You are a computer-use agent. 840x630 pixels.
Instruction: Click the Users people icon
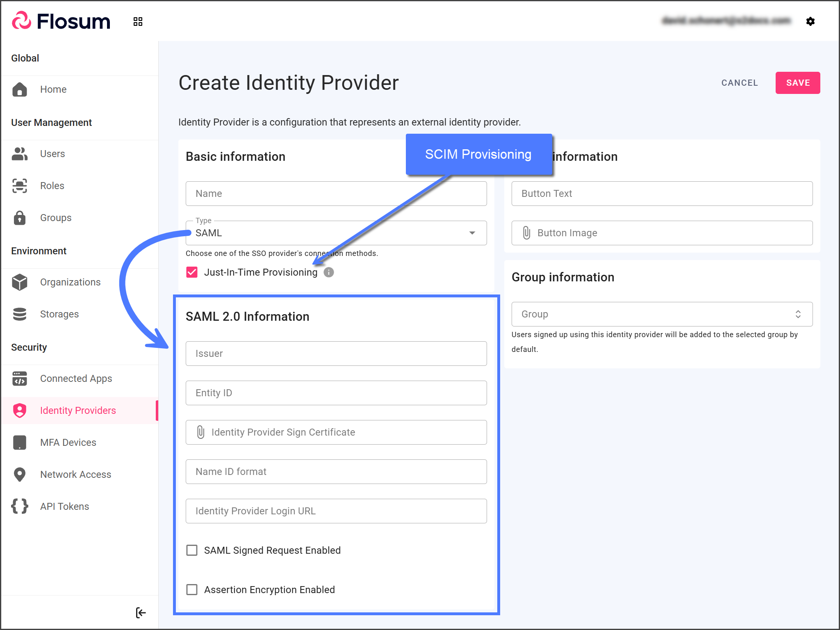pyautogui.click(x=20, y=154)
